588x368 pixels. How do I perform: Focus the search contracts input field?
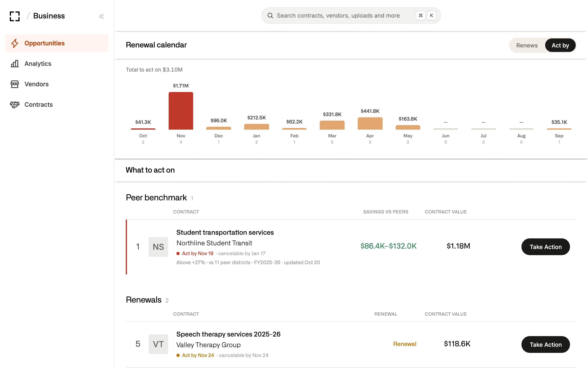351,16
